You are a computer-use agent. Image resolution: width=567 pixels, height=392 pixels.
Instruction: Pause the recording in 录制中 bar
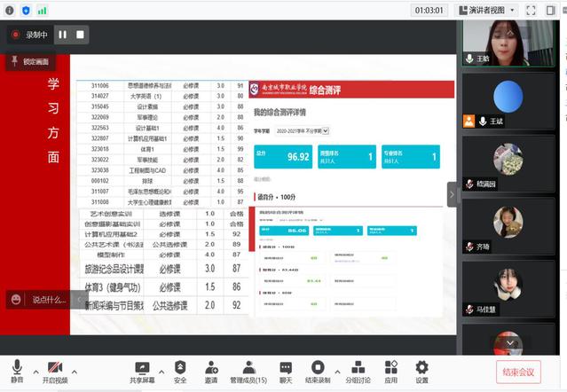[62, 35]
